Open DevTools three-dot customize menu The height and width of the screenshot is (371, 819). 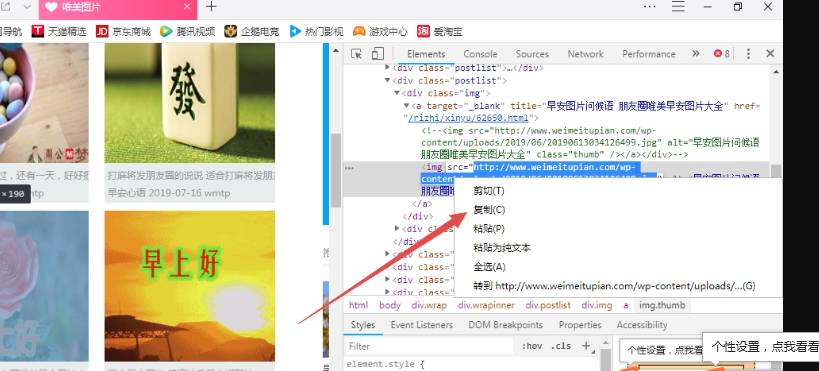click(x=748, y=54)
